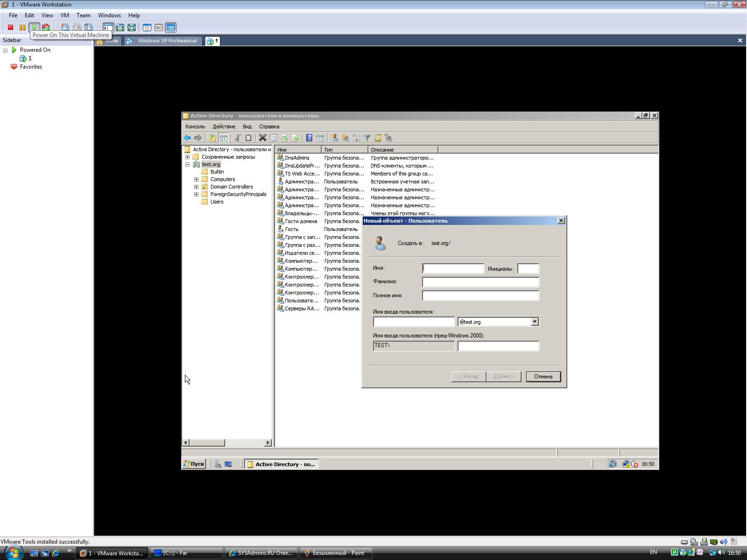Switch to the Far window on host taskbar
The width and height of the screenshot is (747, 560).
pyautogui.click(x=186, y=553)
